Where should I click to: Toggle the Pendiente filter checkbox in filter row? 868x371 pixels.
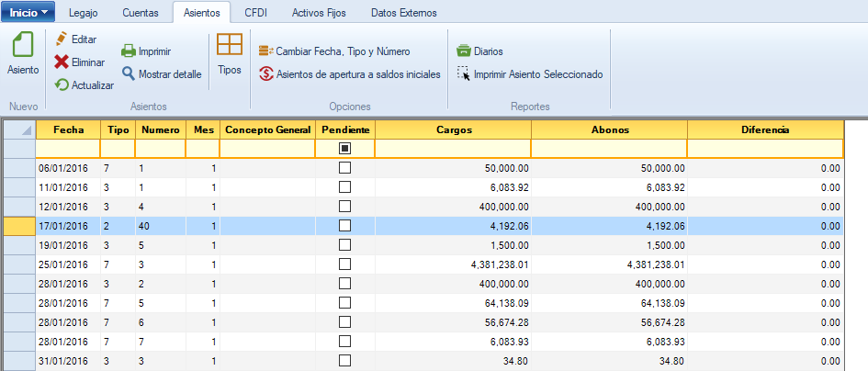(x=344, y=148)
